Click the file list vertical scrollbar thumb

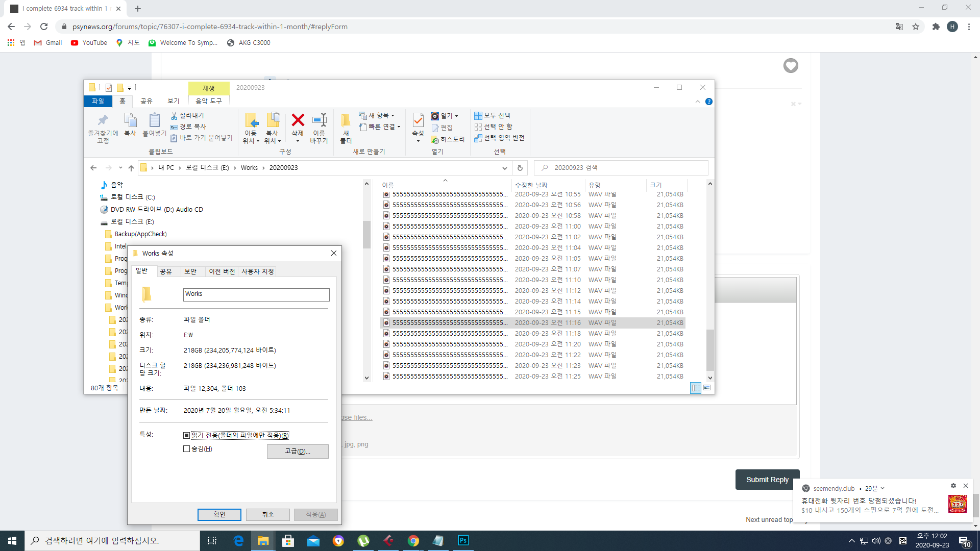[710, 350]
